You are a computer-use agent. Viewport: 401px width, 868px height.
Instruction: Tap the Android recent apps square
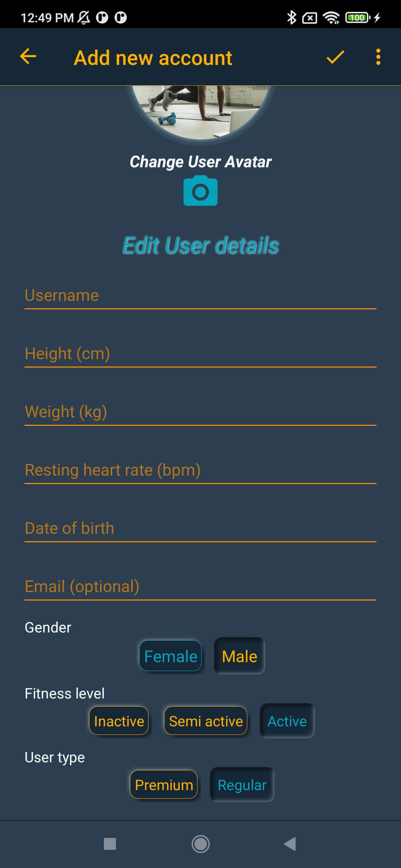pyautogui.click(x=110, y=844)
